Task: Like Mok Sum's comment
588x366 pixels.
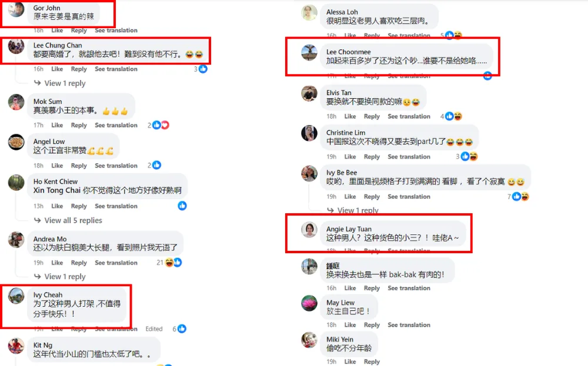Action: click(x=57, y=125)
